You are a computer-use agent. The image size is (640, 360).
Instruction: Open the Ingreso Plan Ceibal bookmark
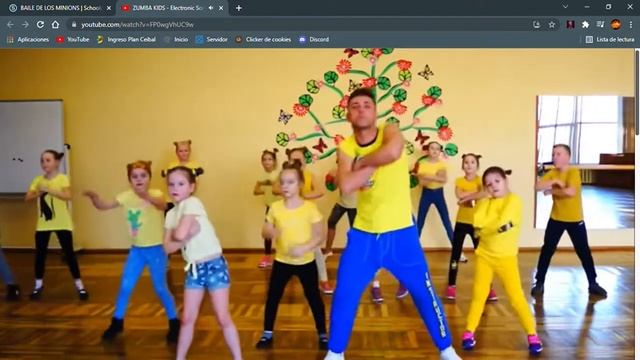tap(126, 40)
